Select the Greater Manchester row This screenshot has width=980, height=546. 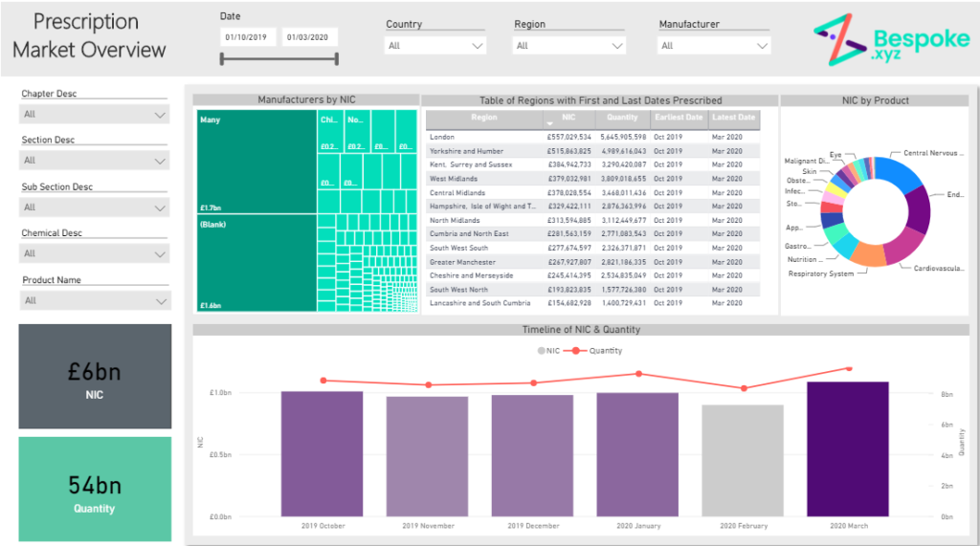593,262
